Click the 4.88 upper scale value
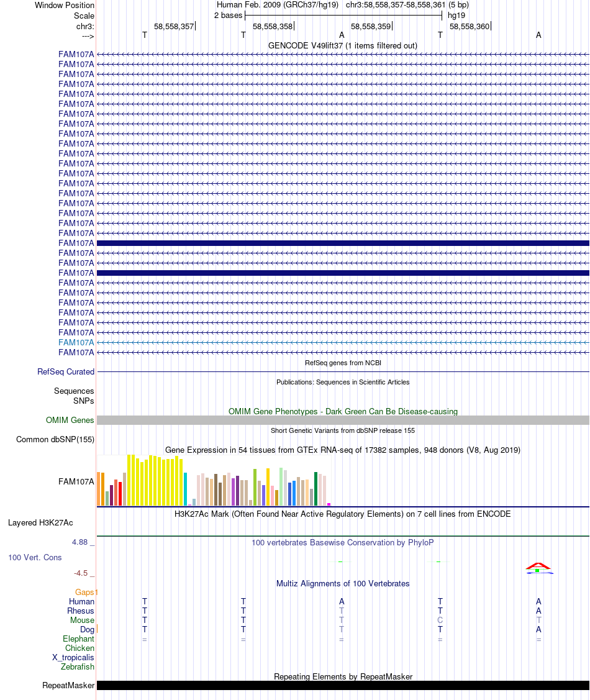The image size is (590, 700). tap(80, 542)
